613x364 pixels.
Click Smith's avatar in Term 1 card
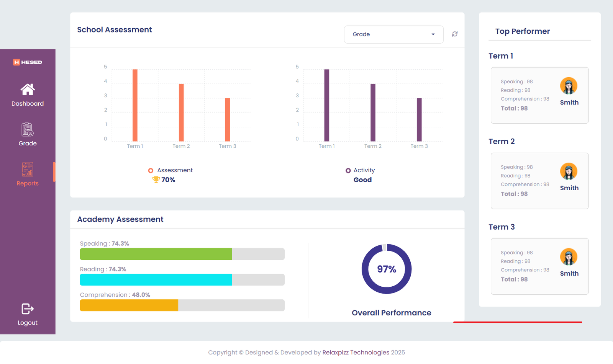(x=569, y=86)
